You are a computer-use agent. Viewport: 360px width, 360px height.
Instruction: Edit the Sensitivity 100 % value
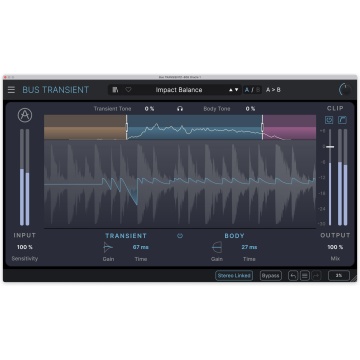pyautogui.click(x=25, y=247)
